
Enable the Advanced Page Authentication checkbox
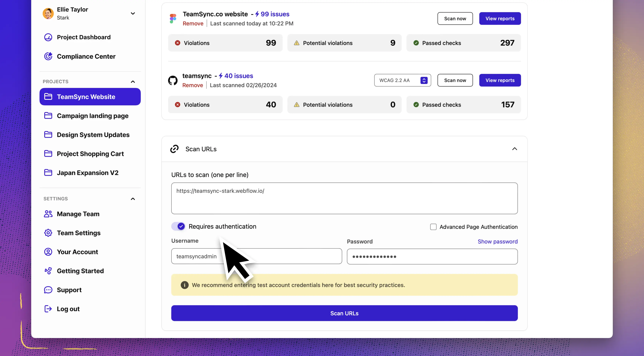point(433,227)
